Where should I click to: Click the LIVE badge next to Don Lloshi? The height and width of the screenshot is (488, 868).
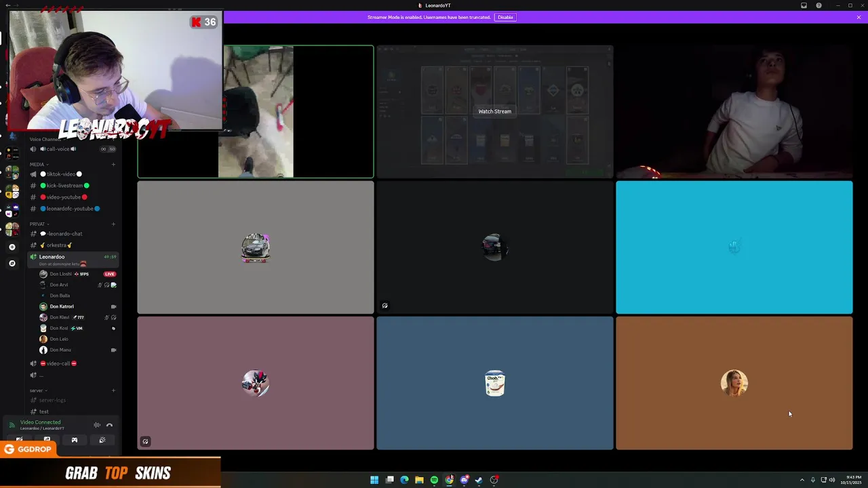pyautogui.click(x=110, y=274)
